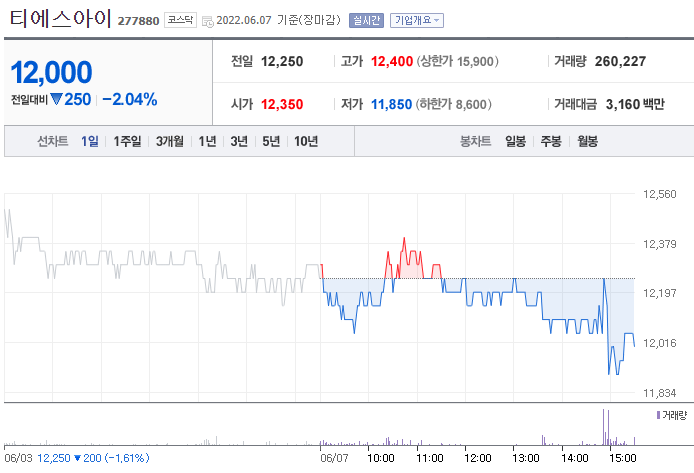Image resolution: width=694 pixels, height=473 pixels.
Task: Click the 12,016 y-axis label
Action: (x=659, y=343)
